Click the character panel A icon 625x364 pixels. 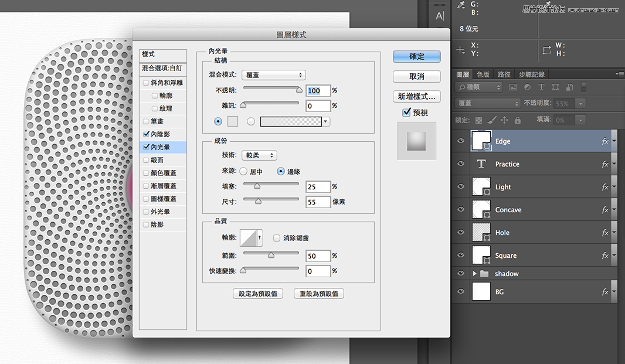(439, 16)
